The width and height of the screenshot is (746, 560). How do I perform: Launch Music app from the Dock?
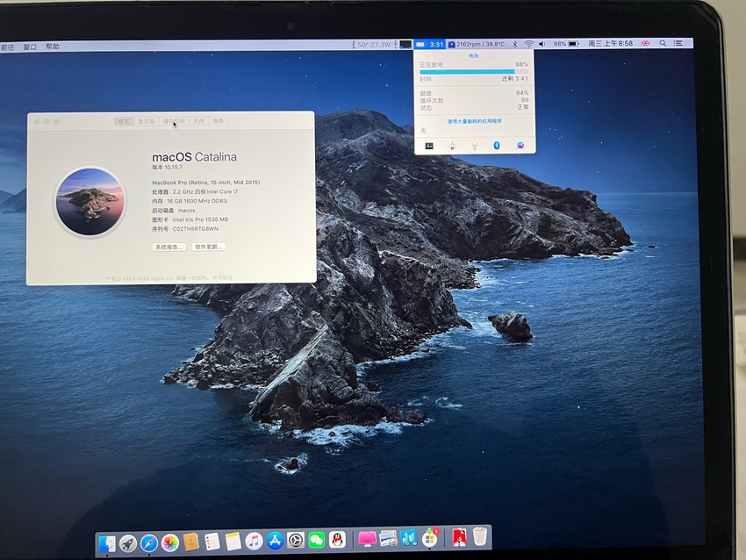pyautogui.click(x=254, y=541)
